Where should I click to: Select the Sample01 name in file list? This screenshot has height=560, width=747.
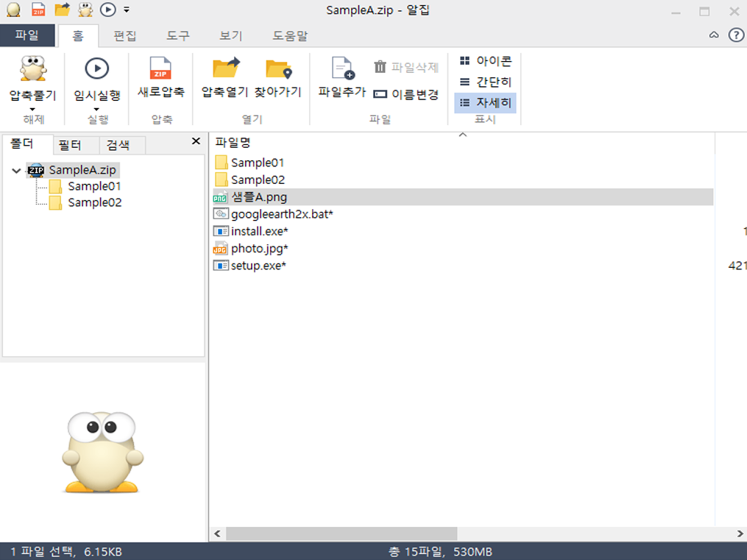pos(258,163)
